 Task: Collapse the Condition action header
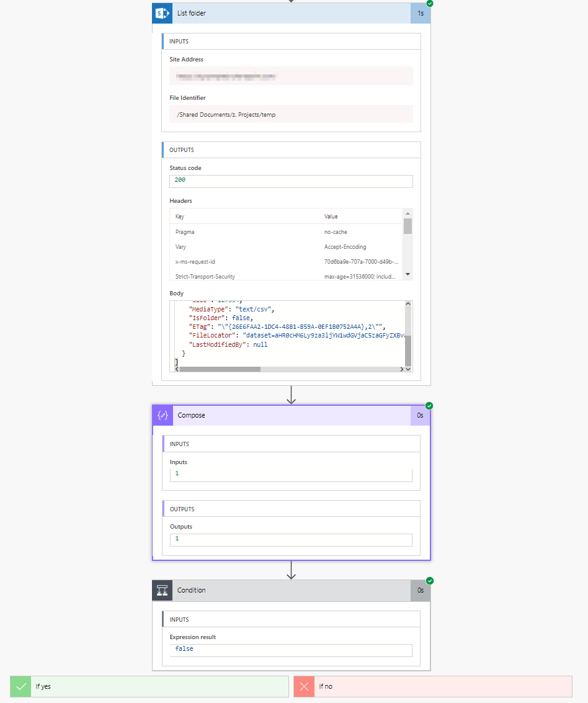click(x=292, y=590)
